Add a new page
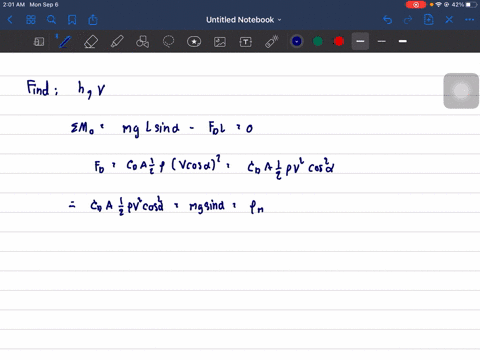Viewport: 480px width, 360px height. 428,20
